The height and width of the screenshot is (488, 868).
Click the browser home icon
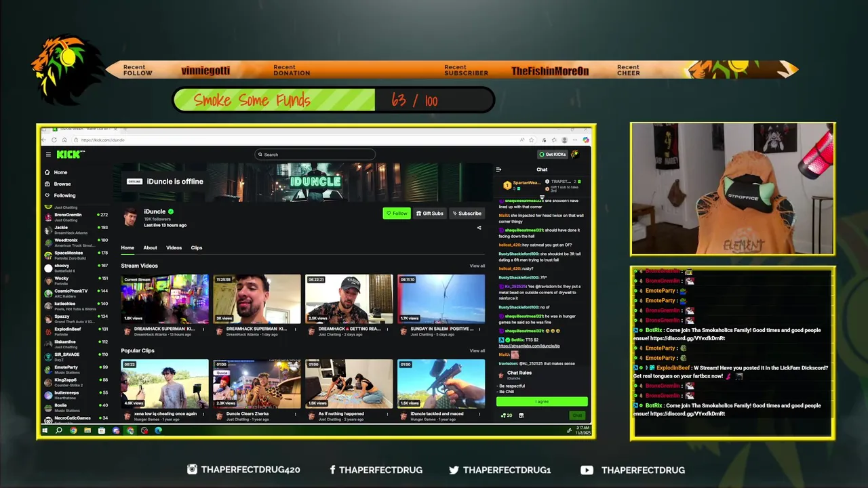point(63,140)
